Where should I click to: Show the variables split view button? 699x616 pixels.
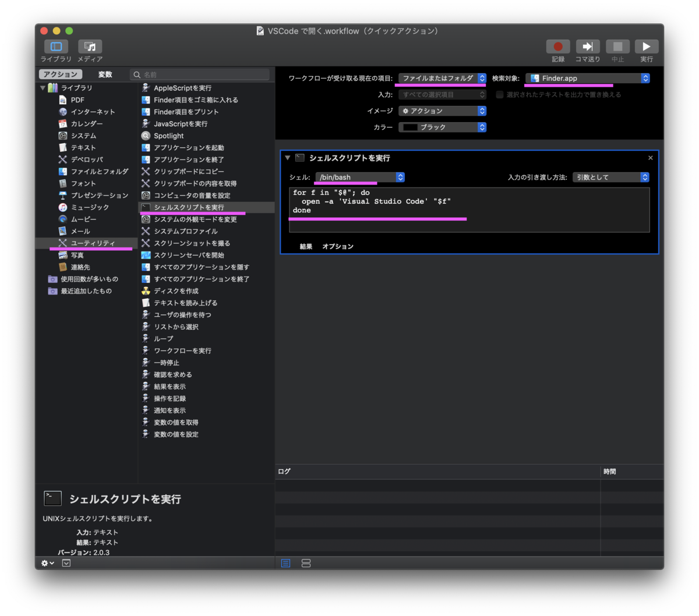[x=306, y=563]
